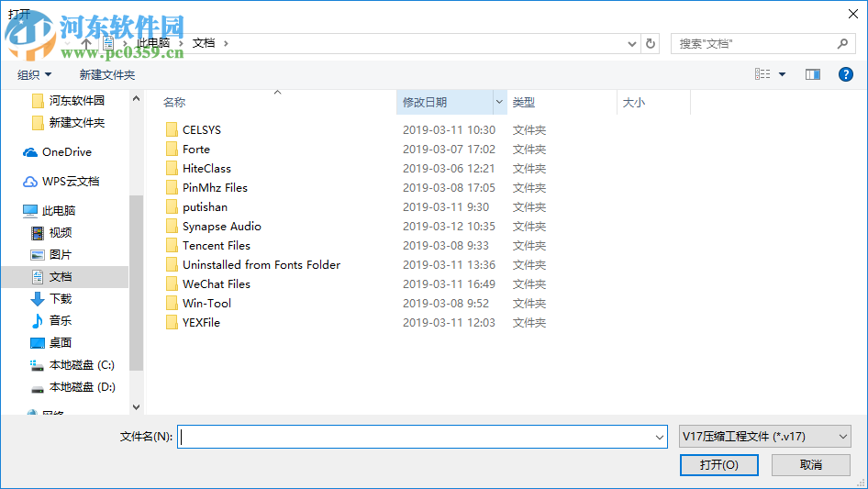Open the 修改日期 column filter dropdown
This screenshot has height=489, width=868.
click(499, 102)
